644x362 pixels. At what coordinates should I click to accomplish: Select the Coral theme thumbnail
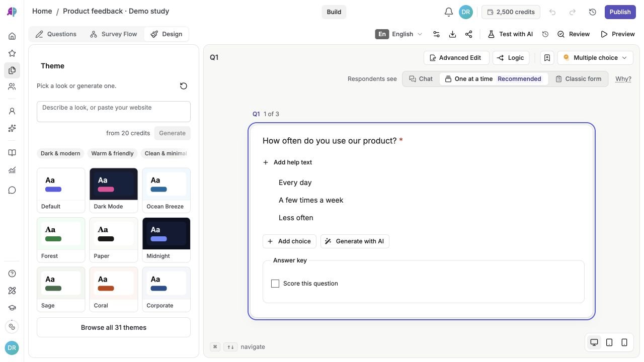114,290
